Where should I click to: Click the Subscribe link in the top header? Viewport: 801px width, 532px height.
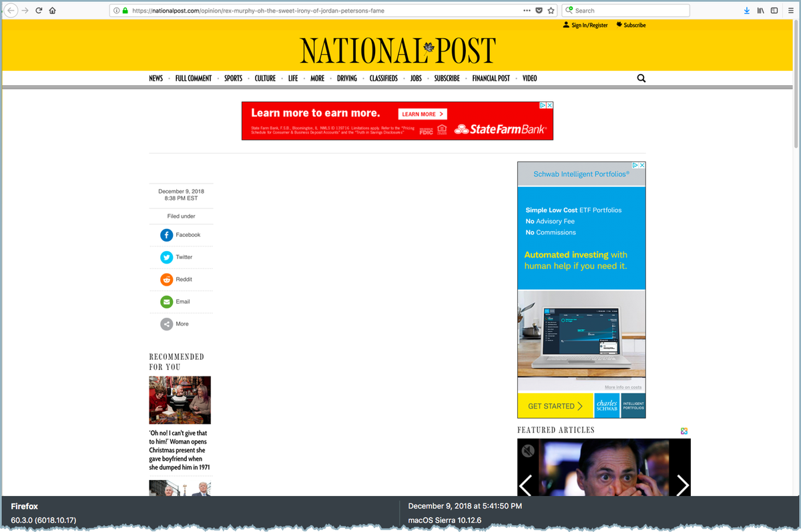pos(631,25)
